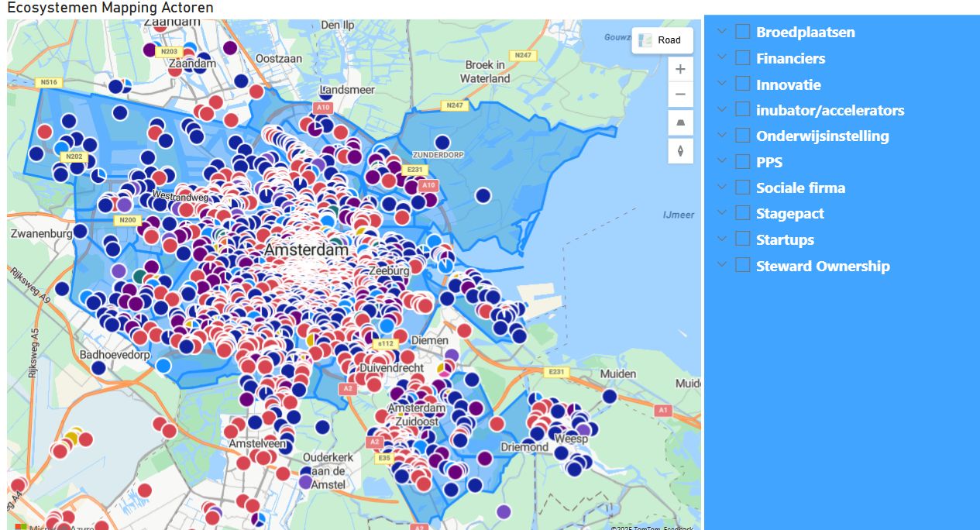Zoom in on the map
The height and width of the screenshot is (530, 980).
(680, 69)
